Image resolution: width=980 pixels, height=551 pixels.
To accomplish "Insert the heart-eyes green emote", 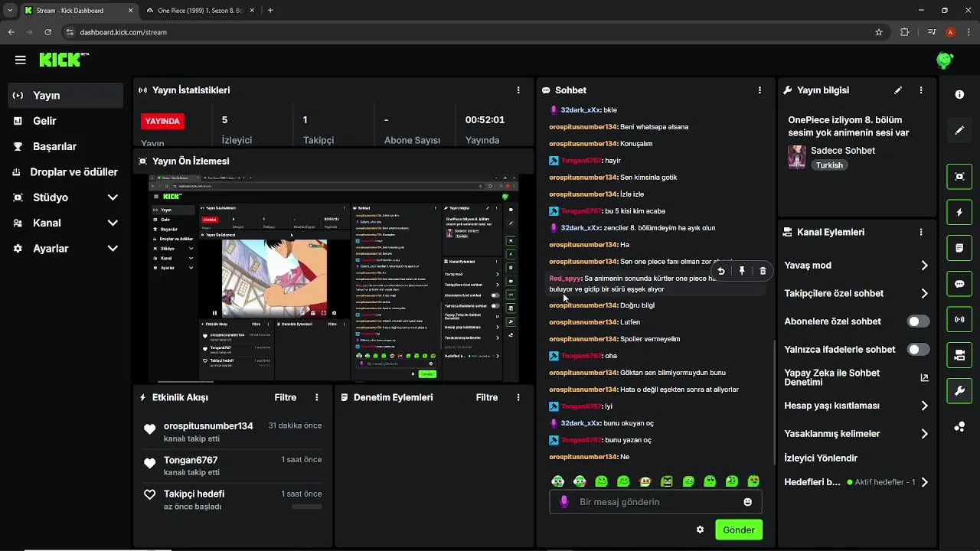I will (x=754, y=481).
